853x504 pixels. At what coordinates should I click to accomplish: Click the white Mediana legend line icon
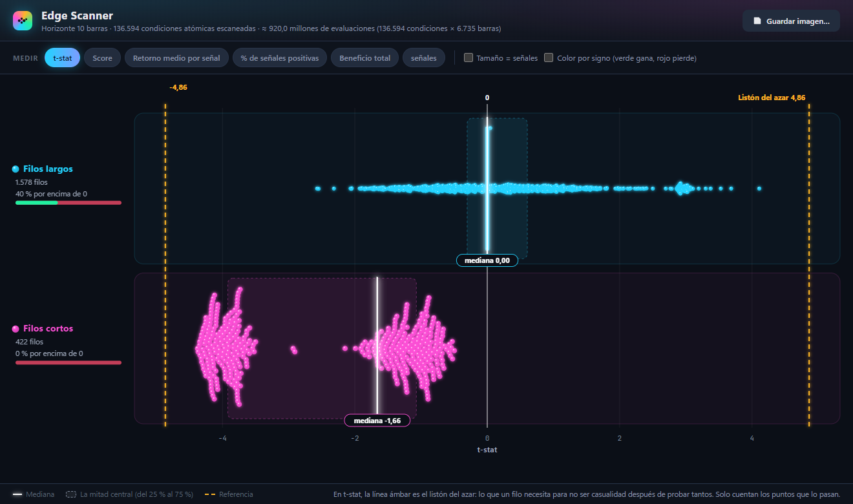pyautogui.click(x=17, y=494)
